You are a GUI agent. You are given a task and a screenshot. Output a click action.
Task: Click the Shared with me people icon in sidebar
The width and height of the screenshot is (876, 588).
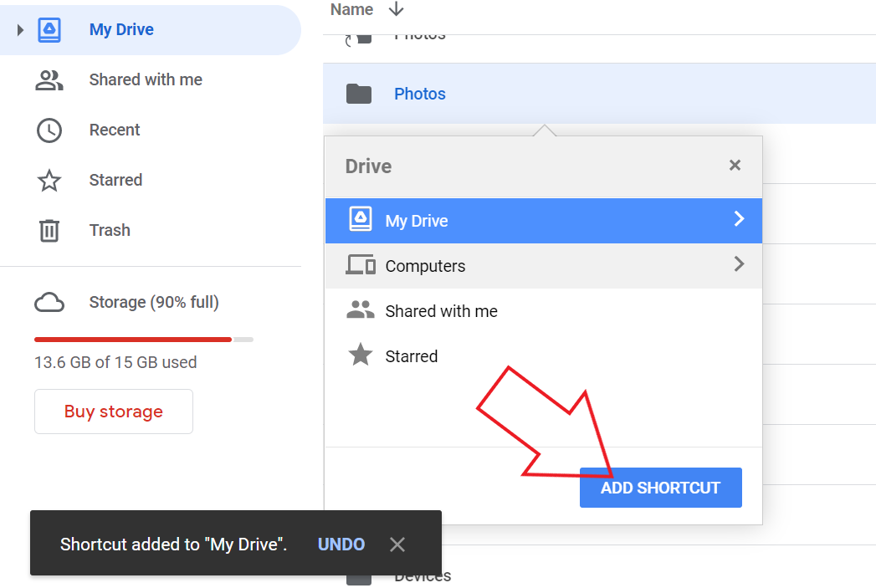(49, 80)
